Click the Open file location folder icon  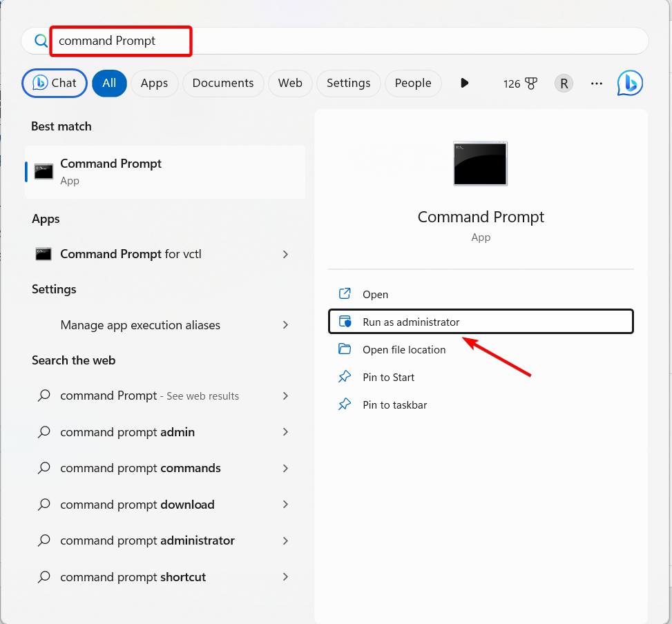pyautogui.click(x=345, y=349)
